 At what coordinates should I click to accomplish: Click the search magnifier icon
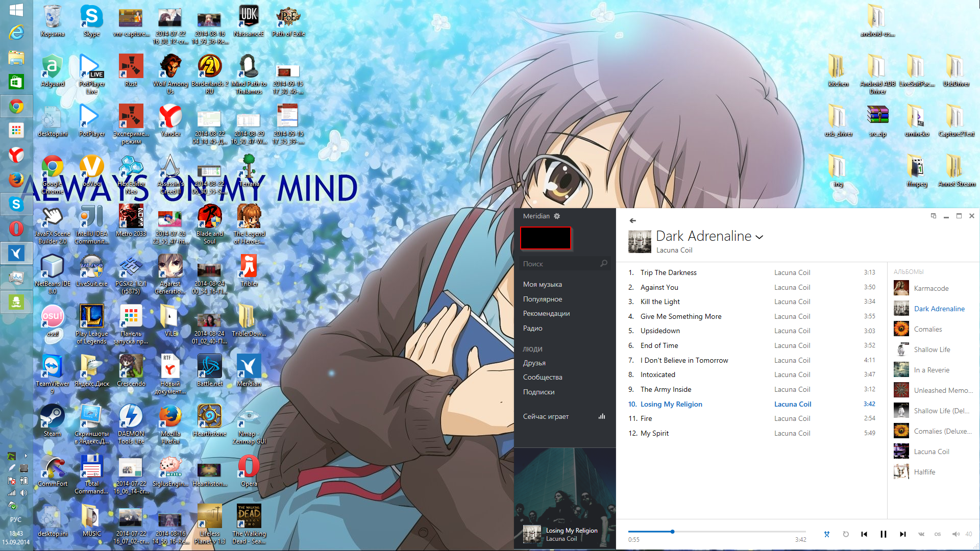[x=604, y=264]
